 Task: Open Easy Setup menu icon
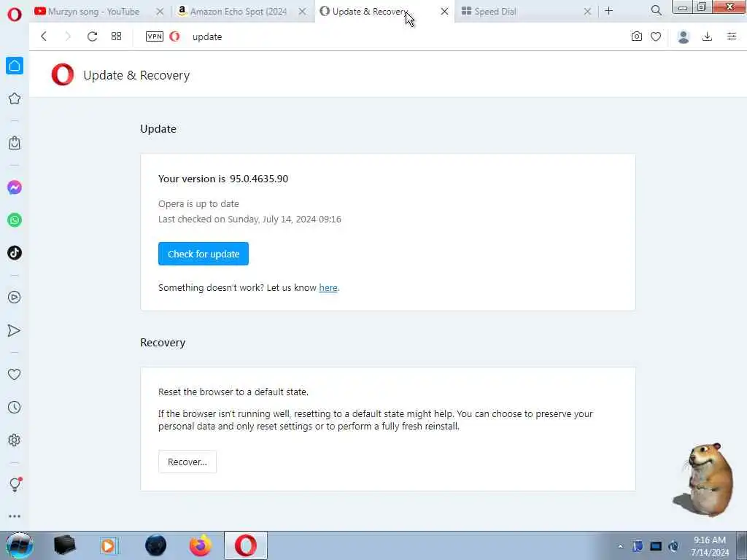click(x=732, y=36)
